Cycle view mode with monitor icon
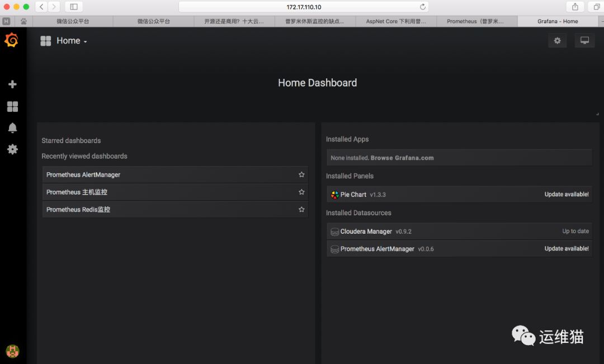 (x=584, y=41)
